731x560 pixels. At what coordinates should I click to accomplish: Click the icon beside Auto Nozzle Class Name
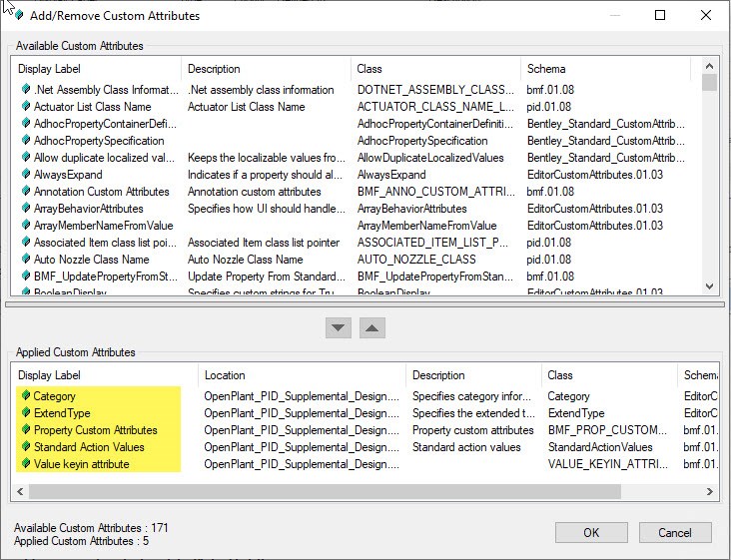point(26,259)
